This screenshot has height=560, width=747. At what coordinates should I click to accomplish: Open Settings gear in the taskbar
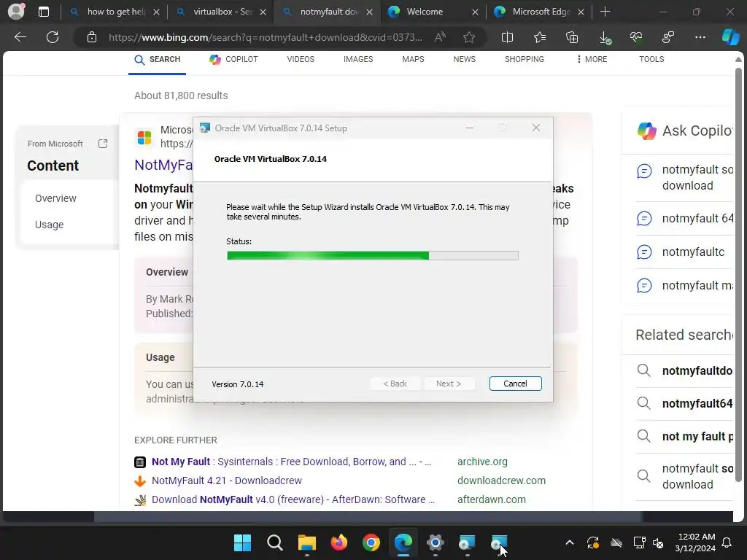click(x=435, y=542)
